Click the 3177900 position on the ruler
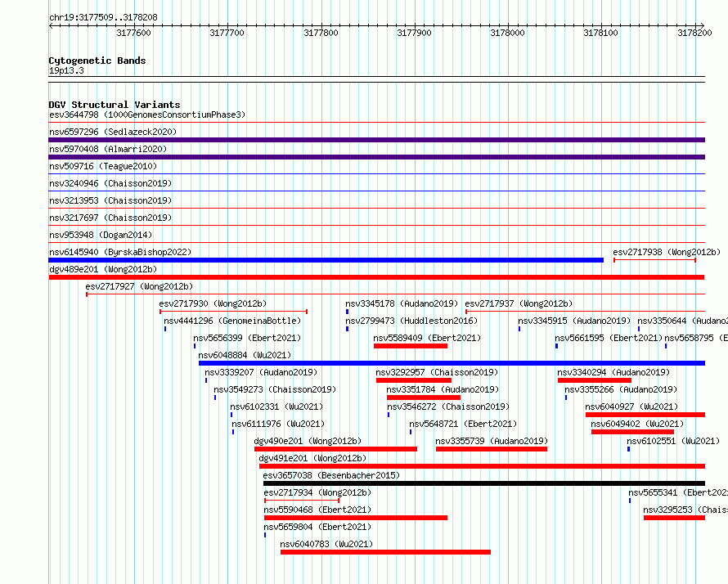The width and height of the screenshot is (728, 584). pyautogui.click(x=414, y=33)
